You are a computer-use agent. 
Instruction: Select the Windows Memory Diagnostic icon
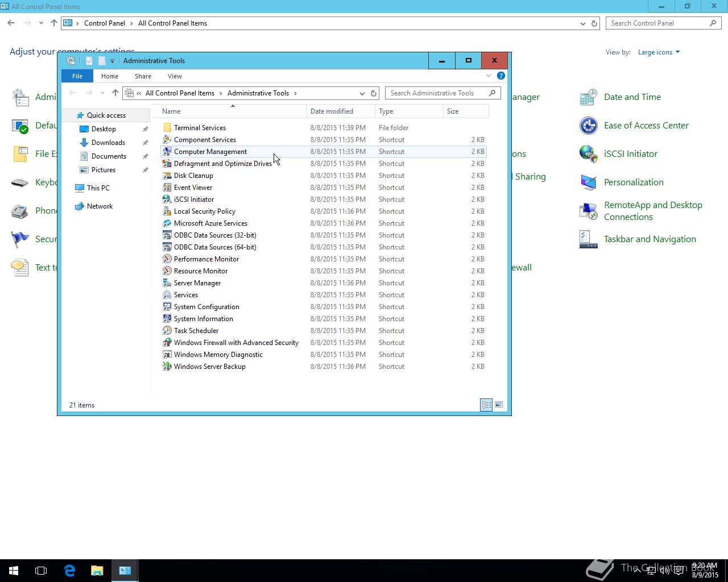167,355
